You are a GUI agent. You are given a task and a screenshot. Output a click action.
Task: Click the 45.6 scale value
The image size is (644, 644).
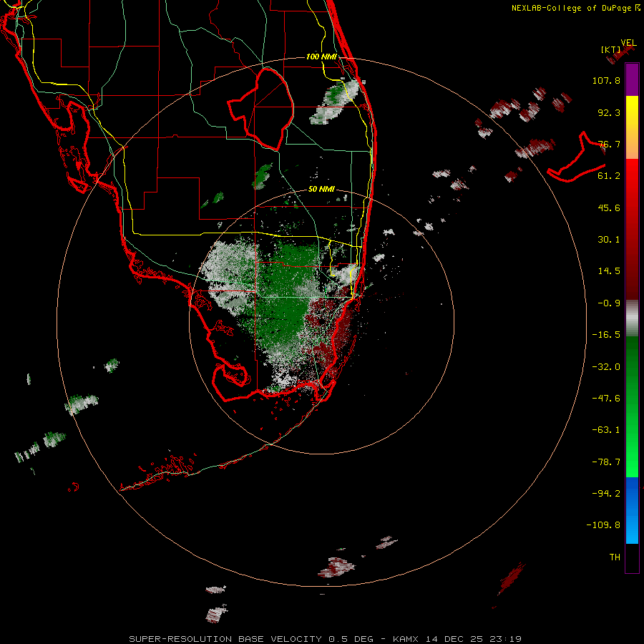pyautogui.click(x=609, y=208)
